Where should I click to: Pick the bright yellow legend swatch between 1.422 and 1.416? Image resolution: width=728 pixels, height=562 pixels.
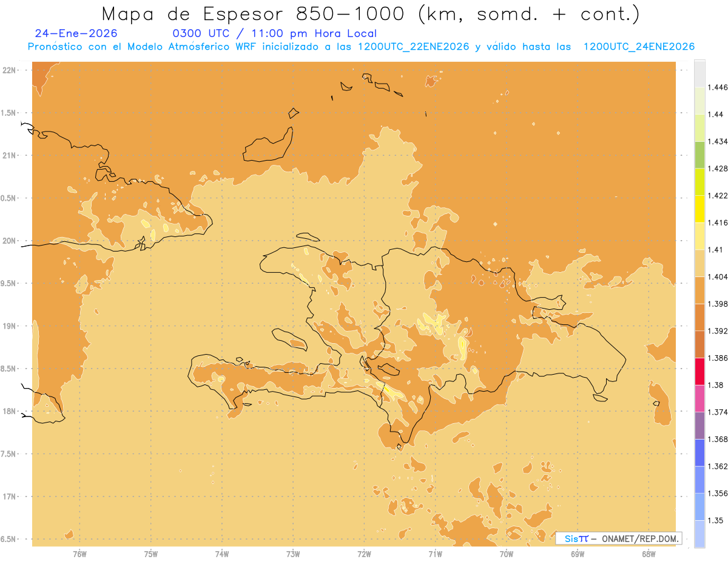699,209
